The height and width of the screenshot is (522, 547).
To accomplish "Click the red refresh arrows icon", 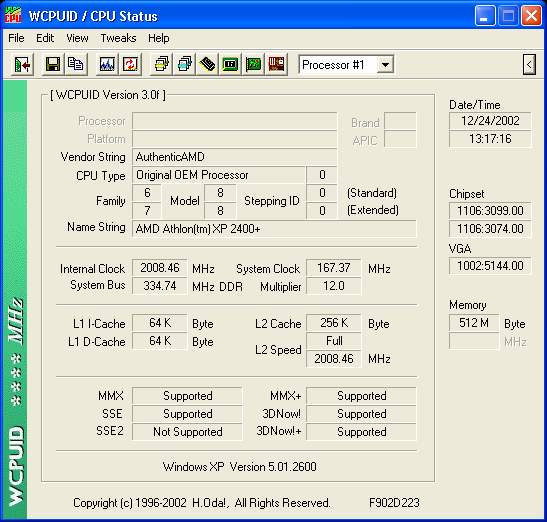I will coord(130,65).
